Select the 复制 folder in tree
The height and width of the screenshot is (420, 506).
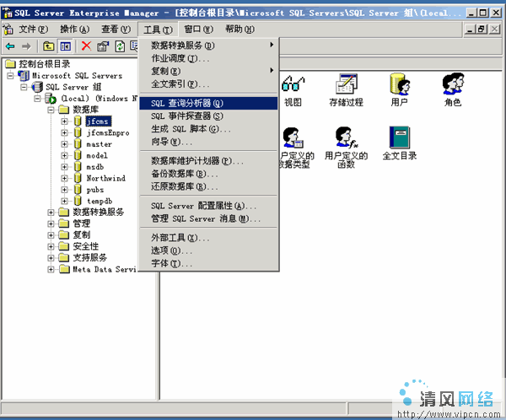click(x=81, y=235)
